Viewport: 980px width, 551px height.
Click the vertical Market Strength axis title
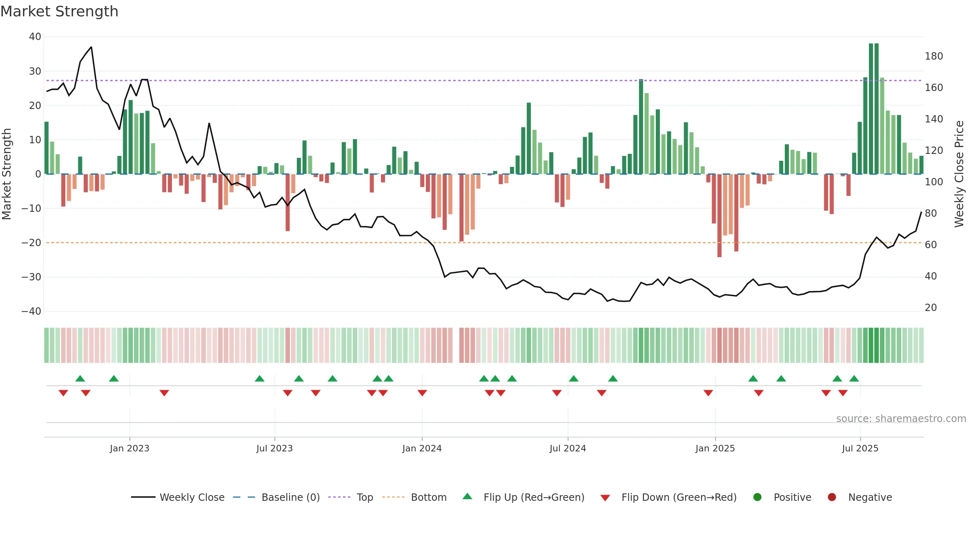7,174
